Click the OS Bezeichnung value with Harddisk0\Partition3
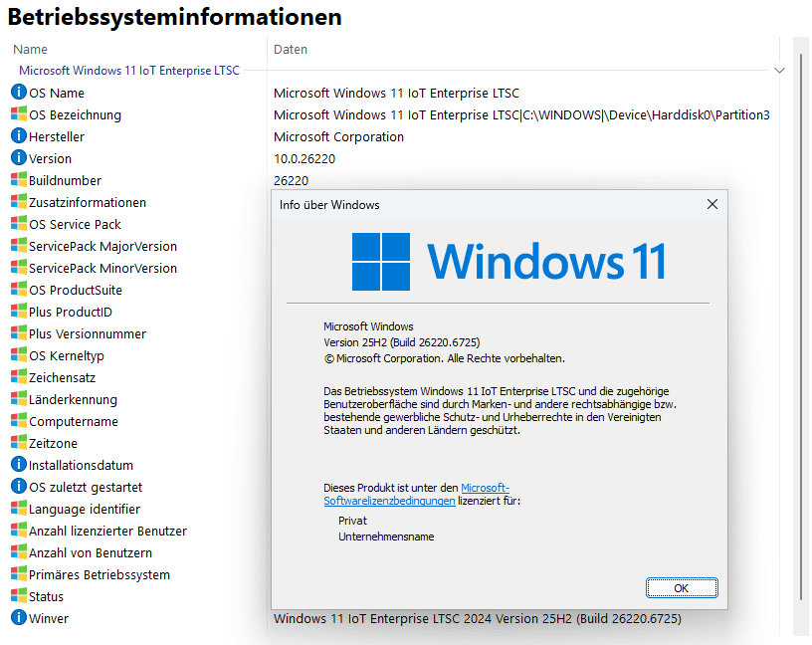Screen dimensions: 812x645 [x=521, y=115]
